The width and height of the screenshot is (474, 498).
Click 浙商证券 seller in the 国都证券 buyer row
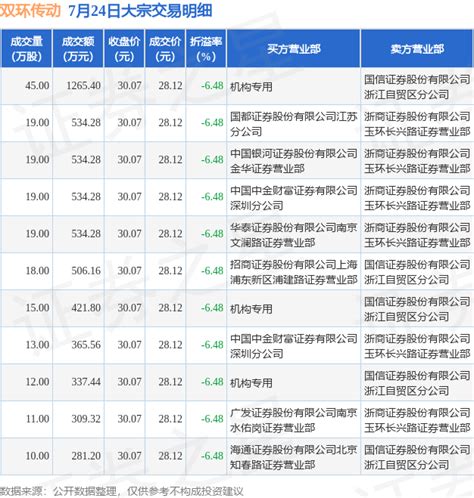pyautogui.click(x=417, y=124)
